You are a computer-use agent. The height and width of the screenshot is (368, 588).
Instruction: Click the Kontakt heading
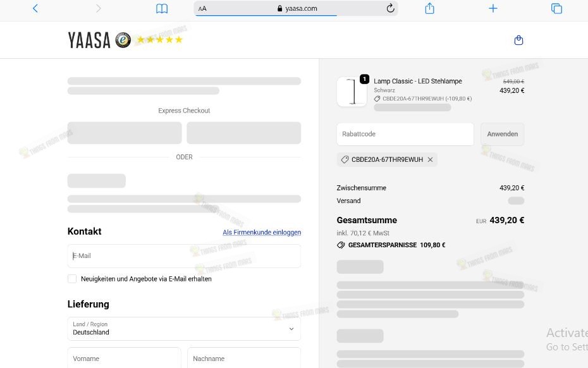tap(84, 231)
